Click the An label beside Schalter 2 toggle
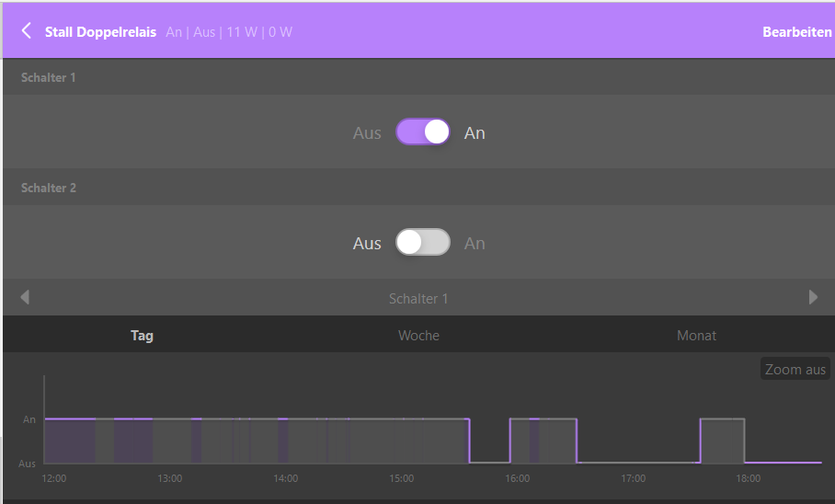Viewport: 835px width, 504px height. pyautogui.click(x=475, y=244)
